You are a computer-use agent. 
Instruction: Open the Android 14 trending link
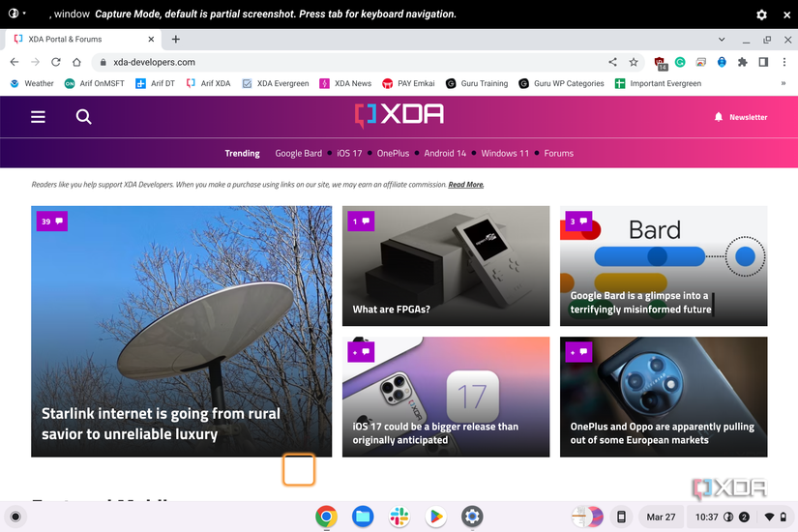click(445, 153)
